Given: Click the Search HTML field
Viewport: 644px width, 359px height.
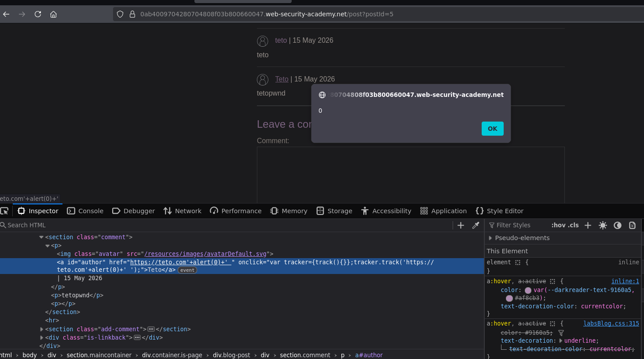Looking at the screenshot, I should (225, 225).
